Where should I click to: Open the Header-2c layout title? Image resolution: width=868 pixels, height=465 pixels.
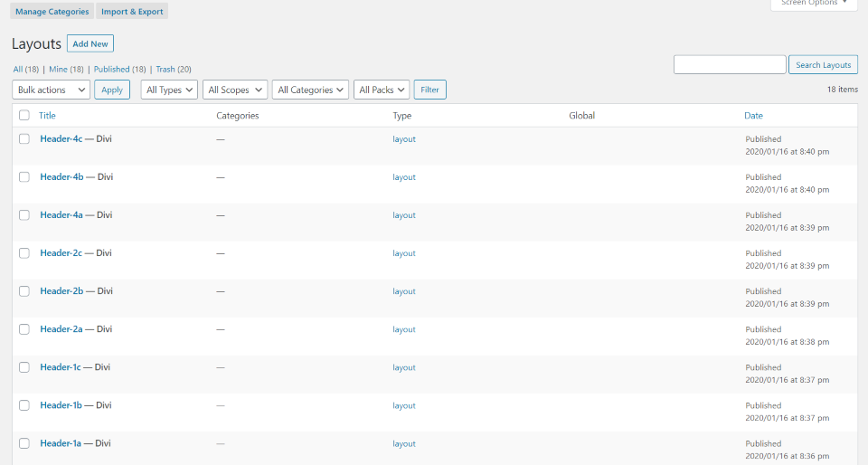61,253
